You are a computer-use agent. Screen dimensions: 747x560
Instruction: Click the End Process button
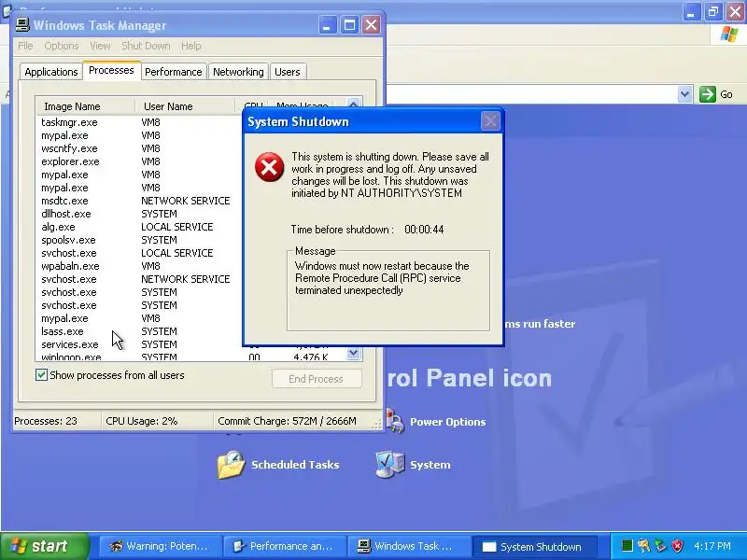click(317, 379)
